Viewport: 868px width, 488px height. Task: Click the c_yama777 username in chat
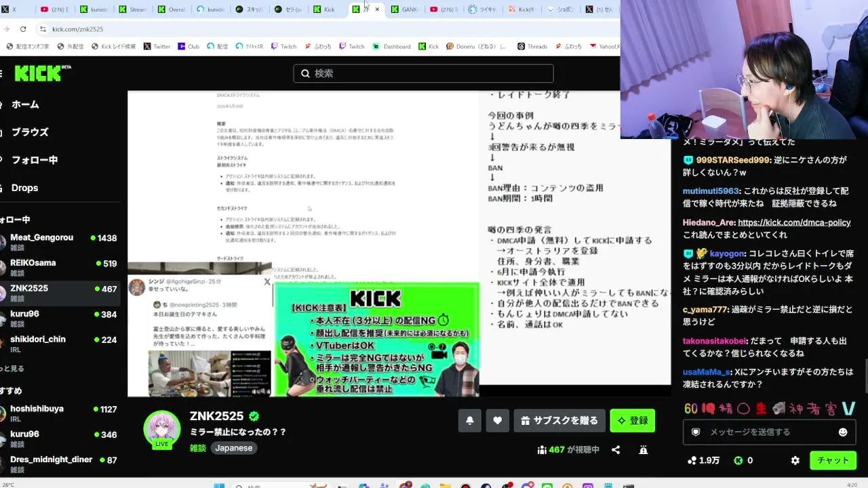point(705,309)
